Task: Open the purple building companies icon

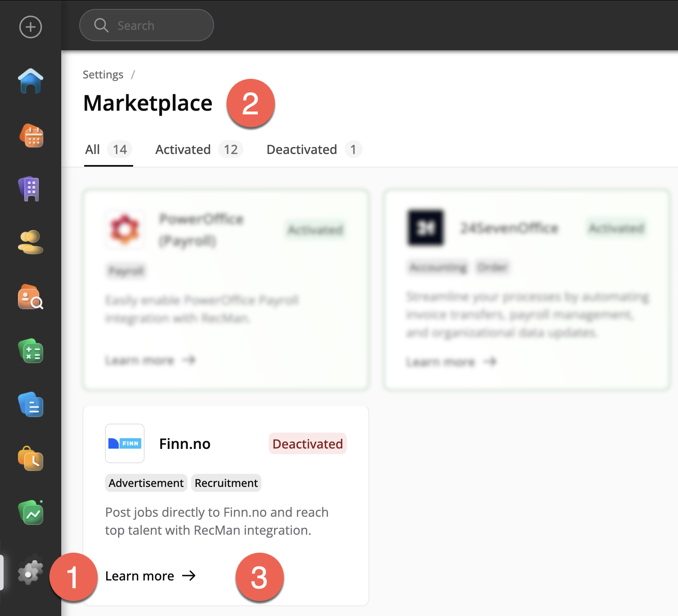Action: click(31, 189)
